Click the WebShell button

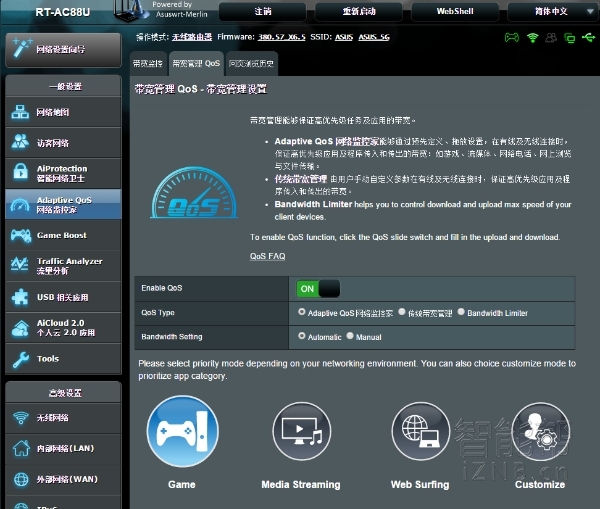click(x=455, y=11)
